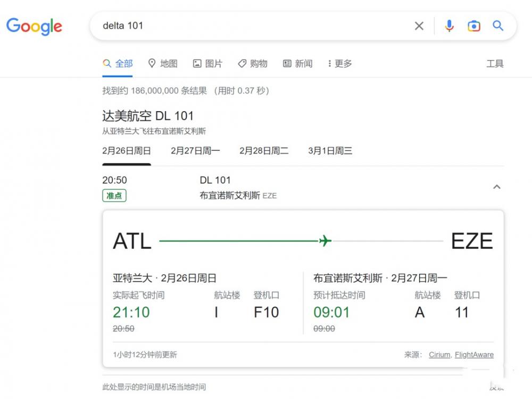Image resolution: width=532 pixels, height=399 pixels.
Task: Click the Google logo
Action: coord(34,26)
